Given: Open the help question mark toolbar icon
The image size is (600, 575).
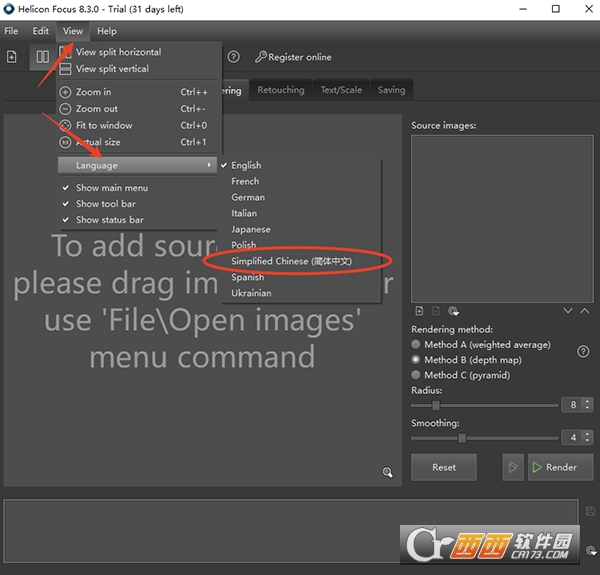Looking at the screenshot, I should coord(233,57).
